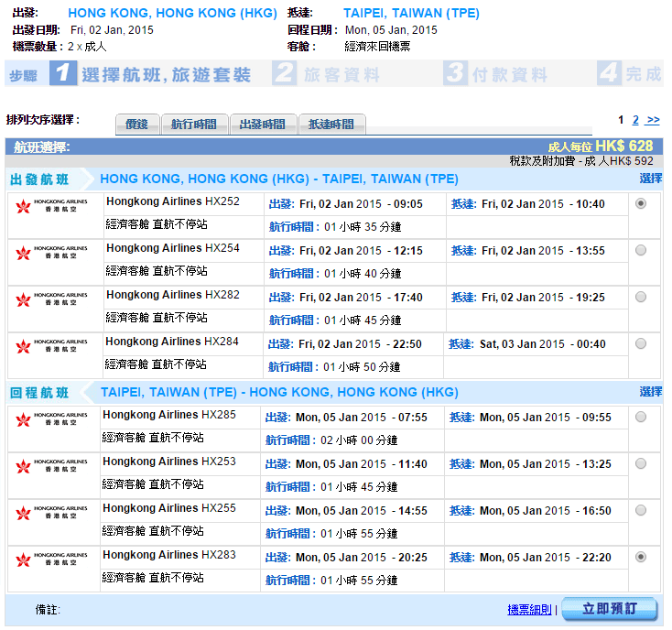Go to results page 2
Screen dimensions: 672x630
pos(635,120)
